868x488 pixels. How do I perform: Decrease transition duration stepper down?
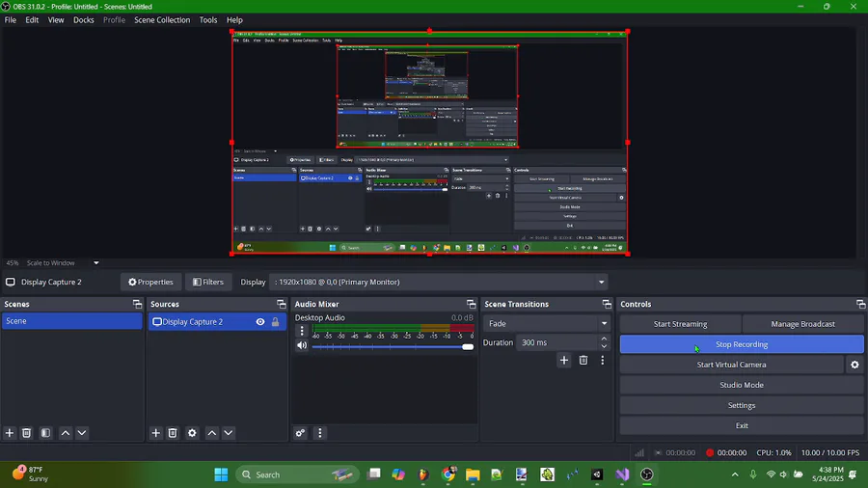(x=604, y=346)
